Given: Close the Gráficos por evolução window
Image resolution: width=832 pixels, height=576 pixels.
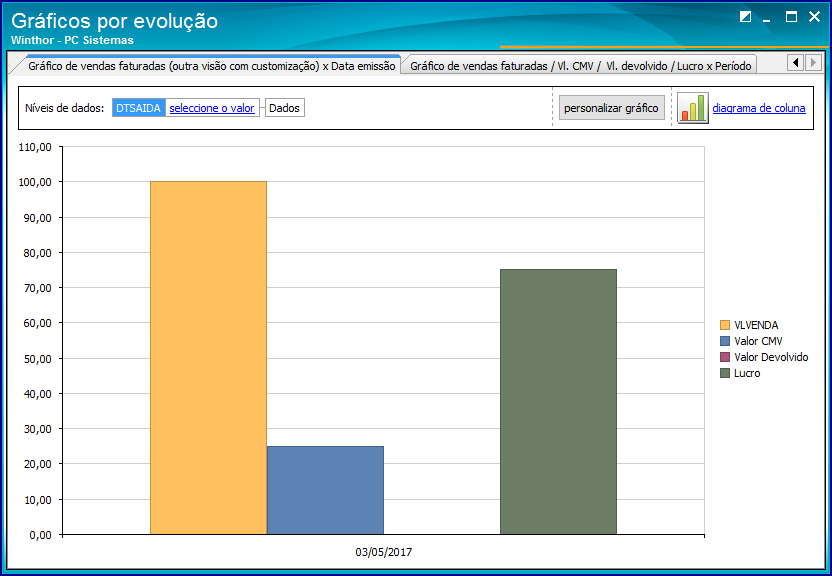Looking at the screenshot, I should click(814, 17).
